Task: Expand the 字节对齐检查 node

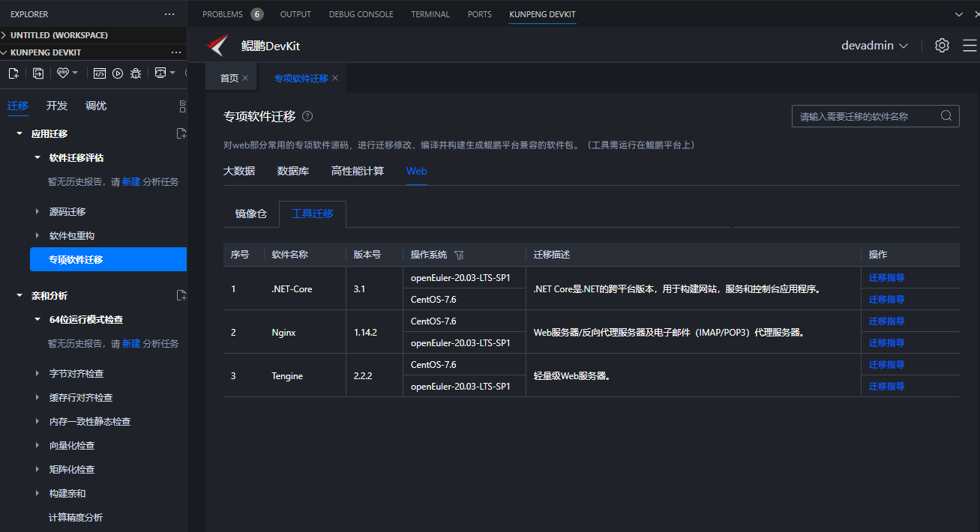Action: [x=37, y=373]
